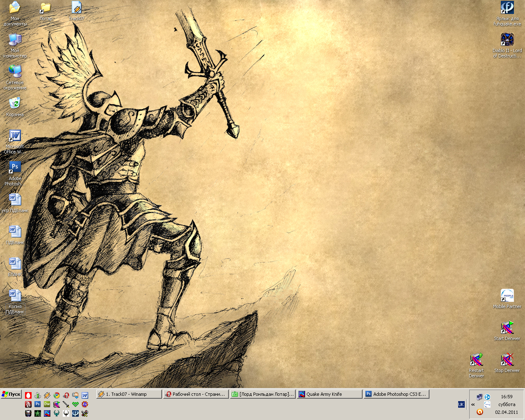The image size is (525, 420).
Task: Launch Dreamweaver from the Quick Launch bar
Action: coord(47,404)
